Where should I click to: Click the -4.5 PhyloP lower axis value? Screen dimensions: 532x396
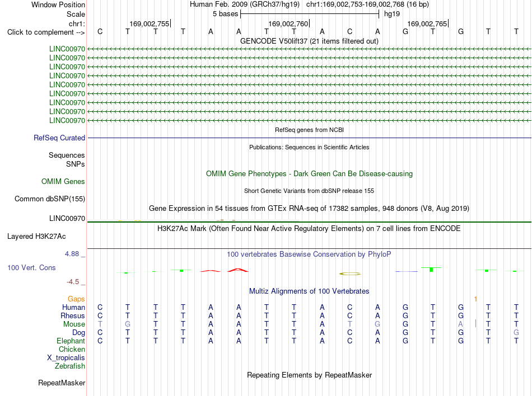click(73, 282)
